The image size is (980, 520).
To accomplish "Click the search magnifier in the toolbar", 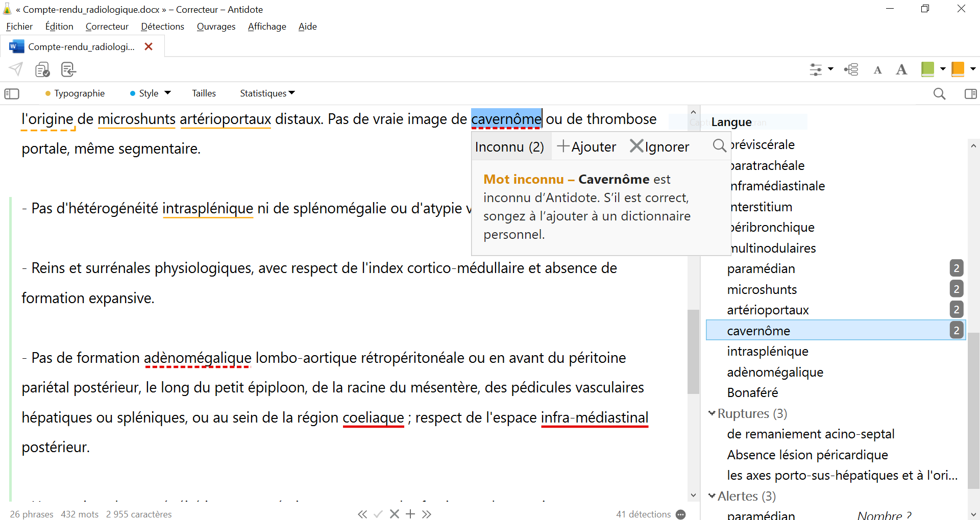I will point(939,93).
